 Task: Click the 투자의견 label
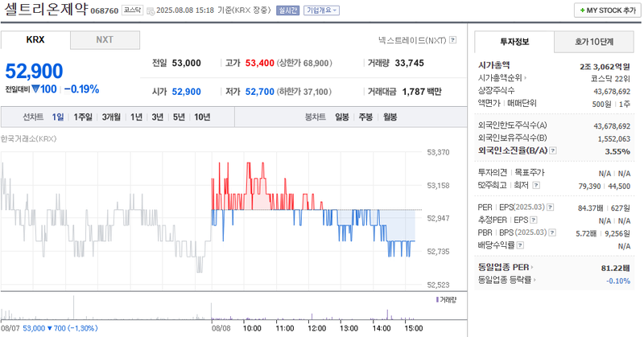tap(493, 172)
